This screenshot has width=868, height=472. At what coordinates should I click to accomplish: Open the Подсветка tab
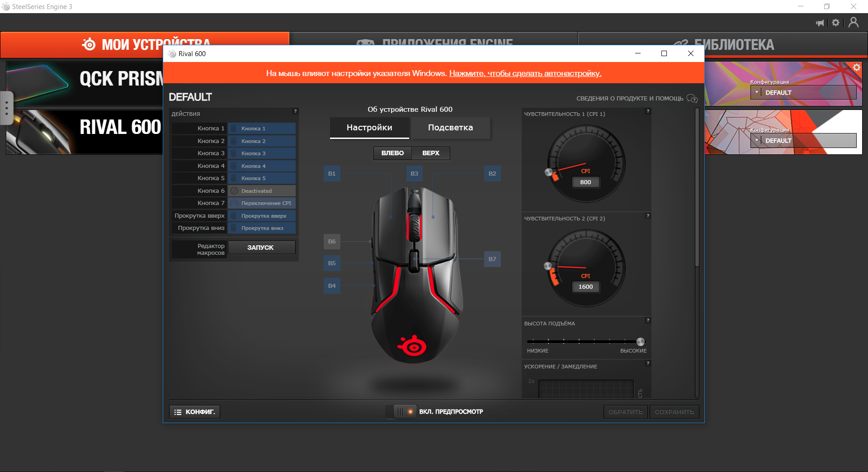[450, 128]
